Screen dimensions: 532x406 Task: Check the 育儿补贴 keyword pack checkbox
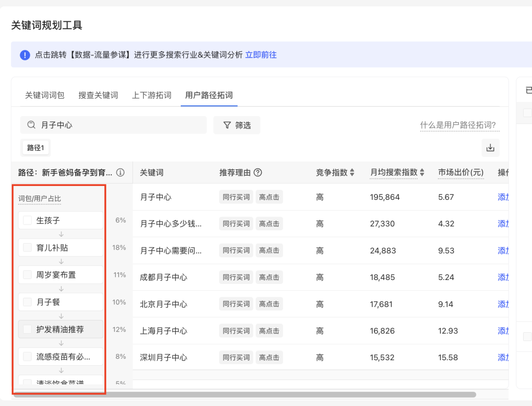click(x=28, y=248)
